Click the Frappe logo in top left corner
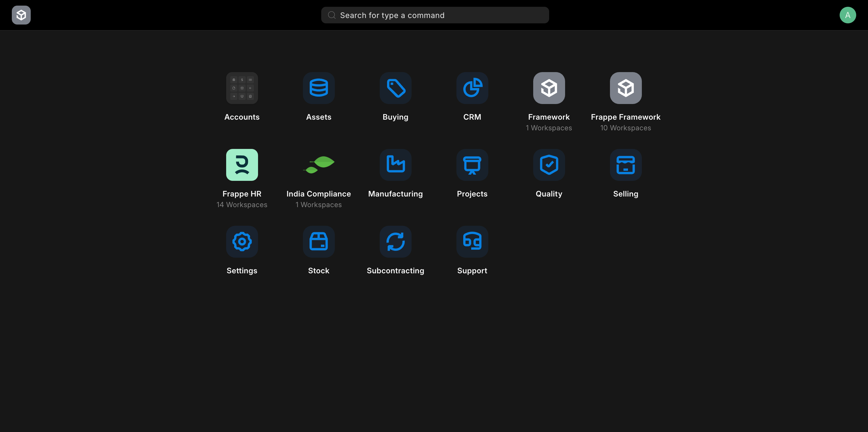This screenshot has width=868, height=432. [21, 15]
